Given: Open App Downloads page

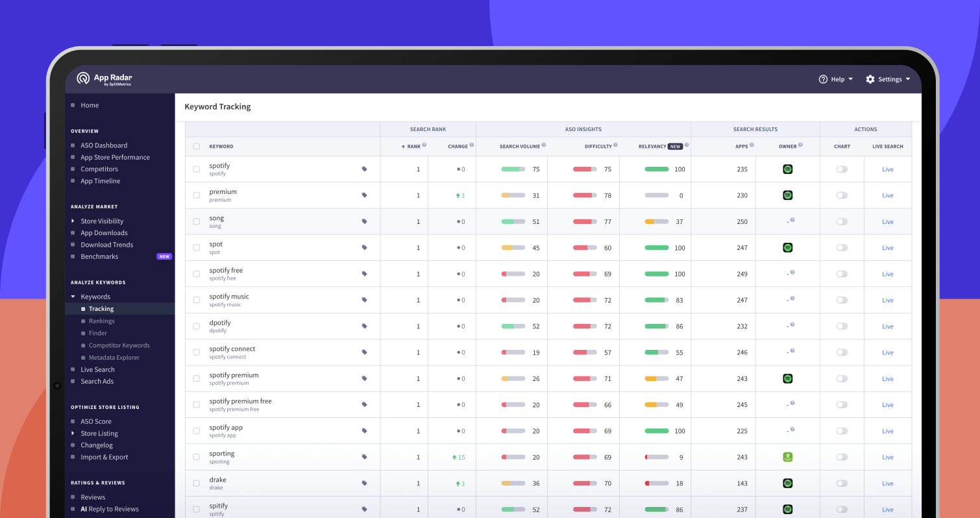Looking at the screenshot, I should coord(104,233).
